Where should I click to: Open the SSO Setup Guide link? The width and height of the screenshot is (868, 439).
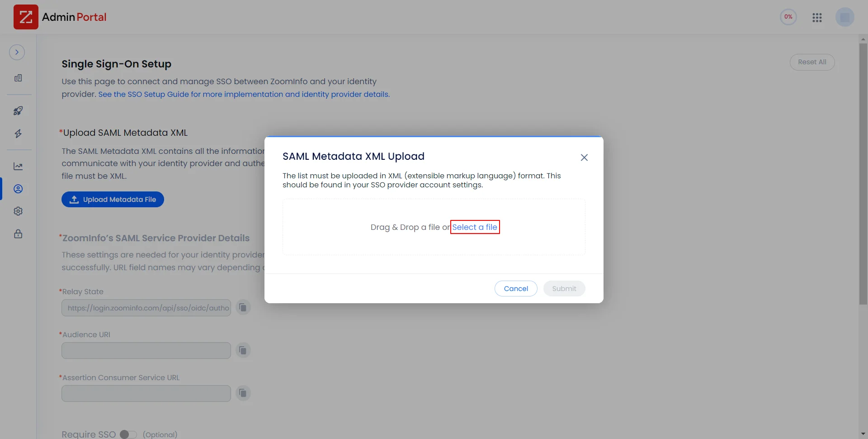pos(244,94)
